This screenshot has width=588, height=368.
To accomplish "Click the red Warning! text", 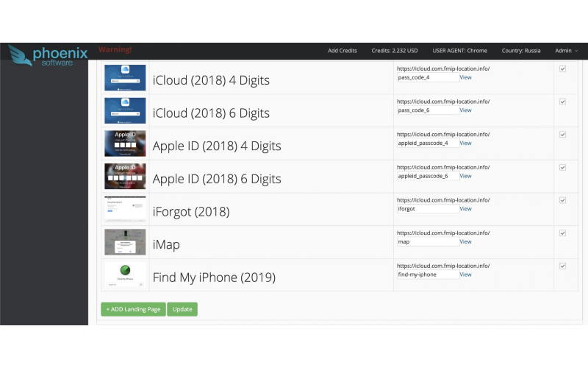I will coord(115,49).
